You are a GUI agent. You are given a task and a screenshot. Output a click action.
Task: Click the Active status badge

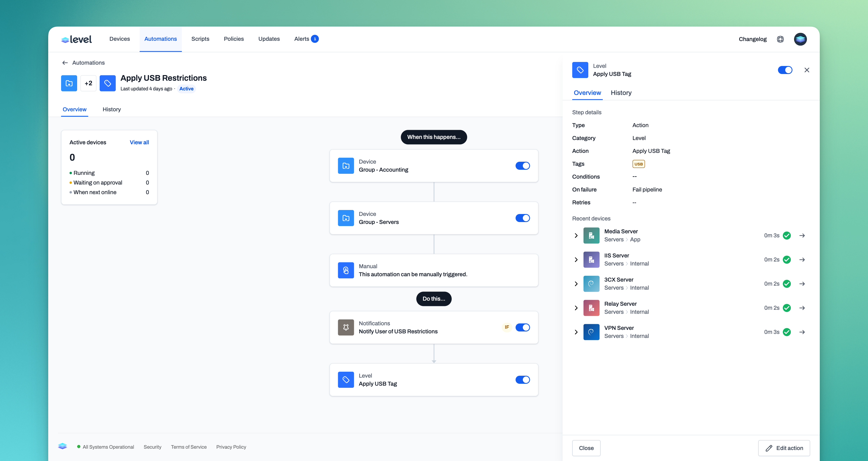tap(186, 89)
